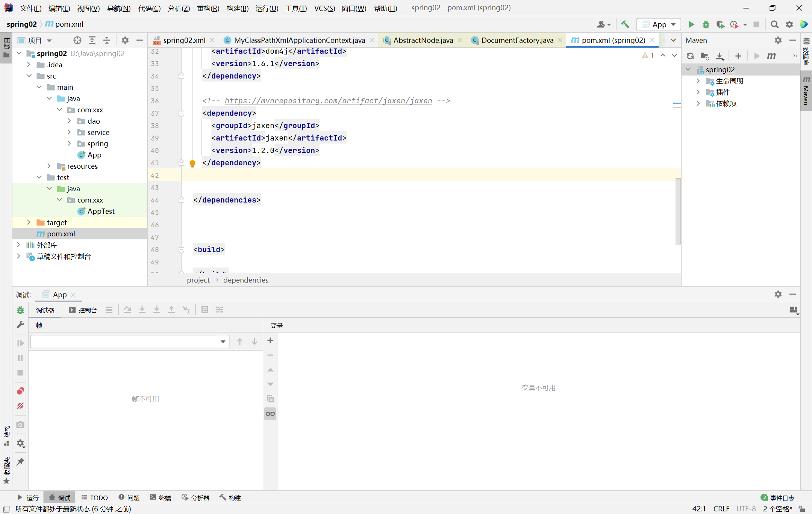Viewport: 812px width, 514px height.
Task: Expand the target folder in project tree
Action: (x=29, y=222)
